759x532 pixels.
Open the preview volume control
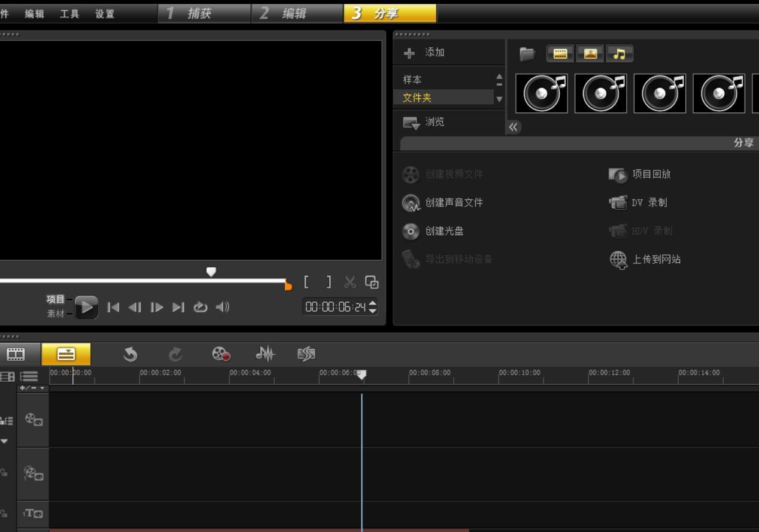point(223,308)
